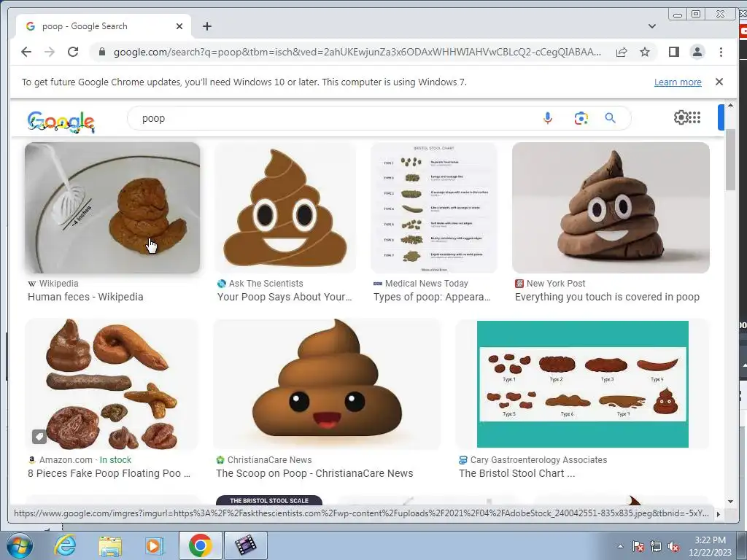Open the Cary Gastroenterology stool chart thumbnail
This screenshot has height=560, width=747.
click(x=583, y=384)
